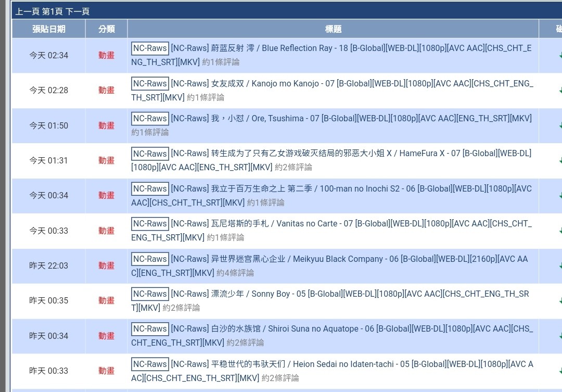Sort by 分類 column header
The height and width of the screenshot is (392, 562).
point(107,29)
